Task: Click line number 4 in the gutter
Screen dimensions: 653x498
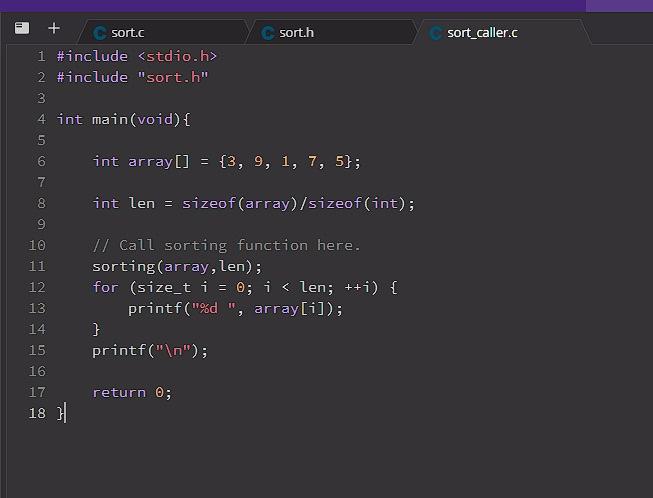Action: tap(41, 120)
